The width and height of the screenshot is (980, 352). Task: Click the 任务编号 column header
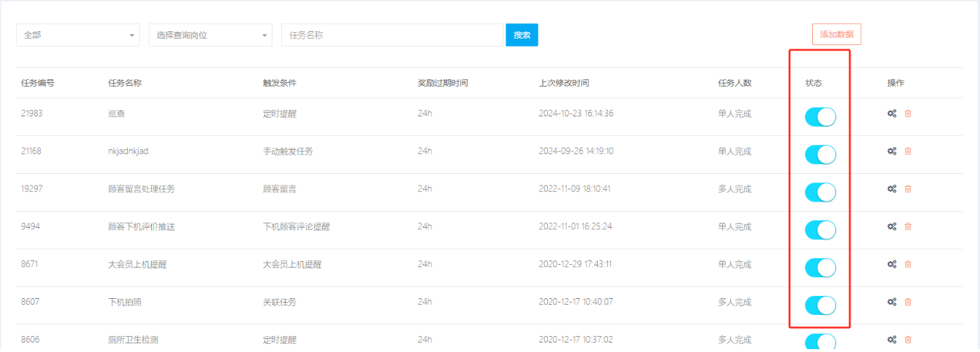tap(38, 83)
